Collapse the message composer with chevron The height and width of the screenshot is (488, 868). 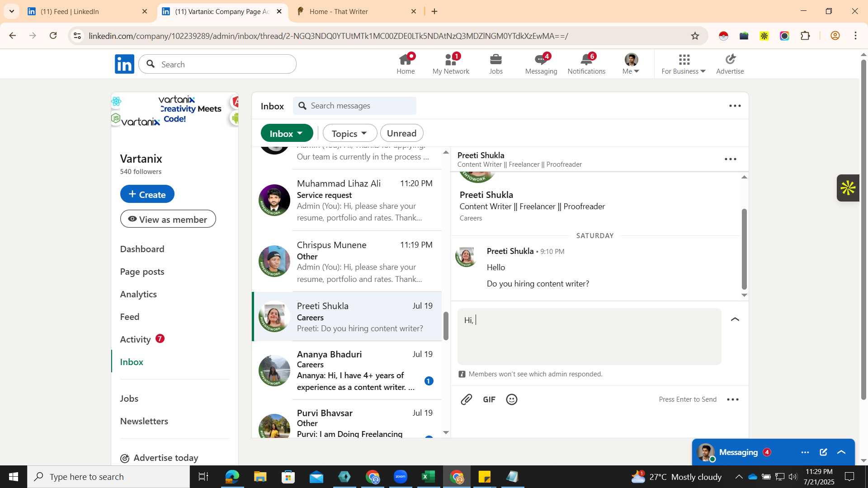click(735, 319)
